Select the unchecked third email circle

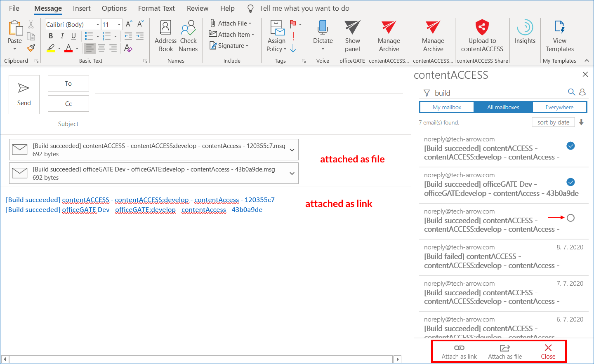[570, 218]
